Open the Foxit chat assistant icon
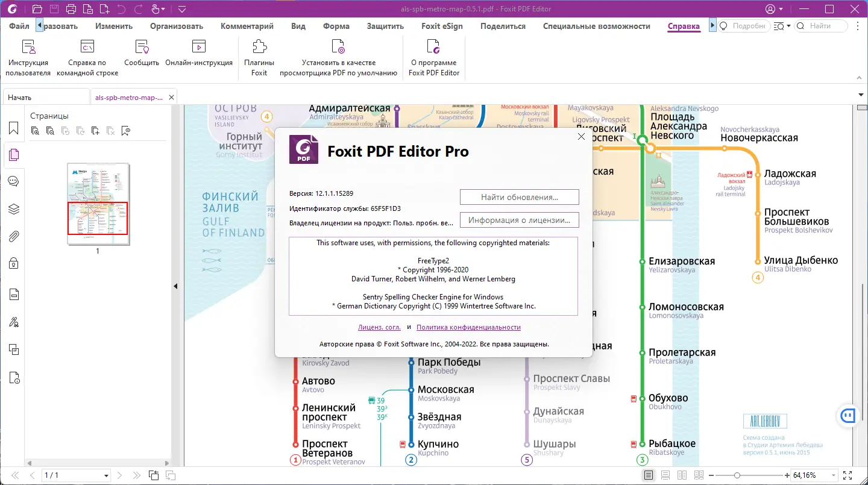Image resolution: width=868 pixels, height=485 pixels. [849, 415]
